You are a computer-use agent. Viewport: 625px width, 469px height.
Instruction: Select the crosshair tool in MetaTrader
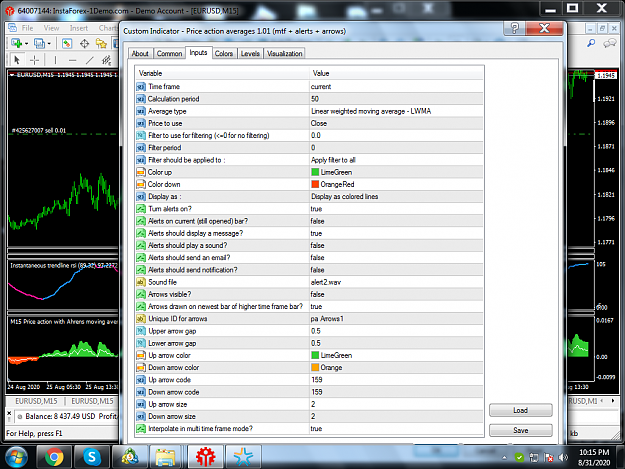pyautogui.click(x=35, y=60)
